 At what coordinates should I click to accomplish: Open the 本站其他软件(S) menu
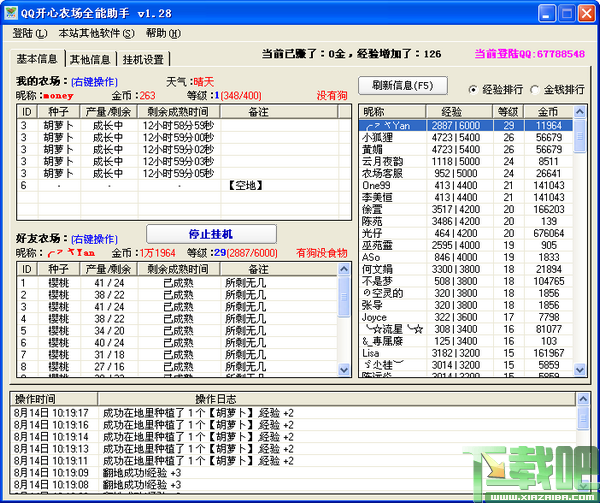(96, 33)
